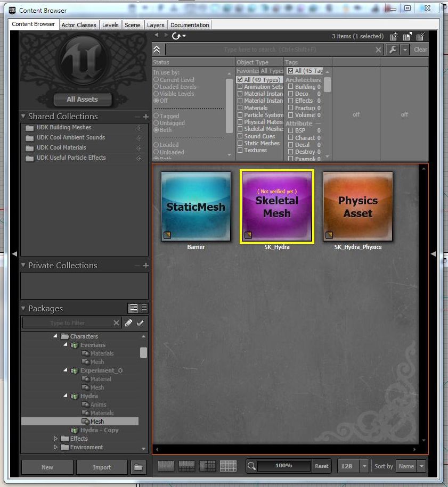Enable the Static Meshes checkbox

tap(240, 143)
